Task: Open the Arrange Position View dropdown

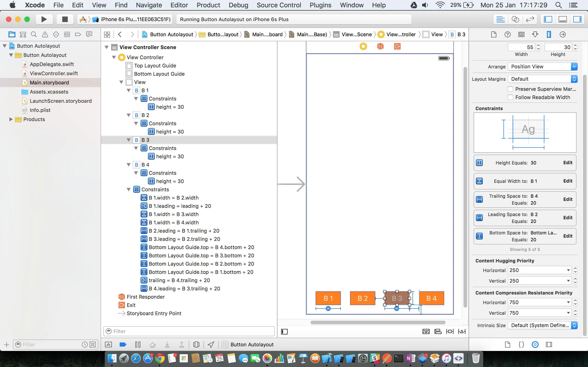Action: tap(542, 67)
